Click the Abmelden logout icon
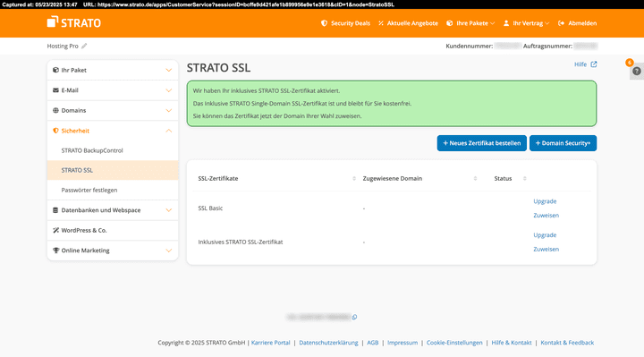Screen dimensions: 644x357 click(x=562, y=23)
